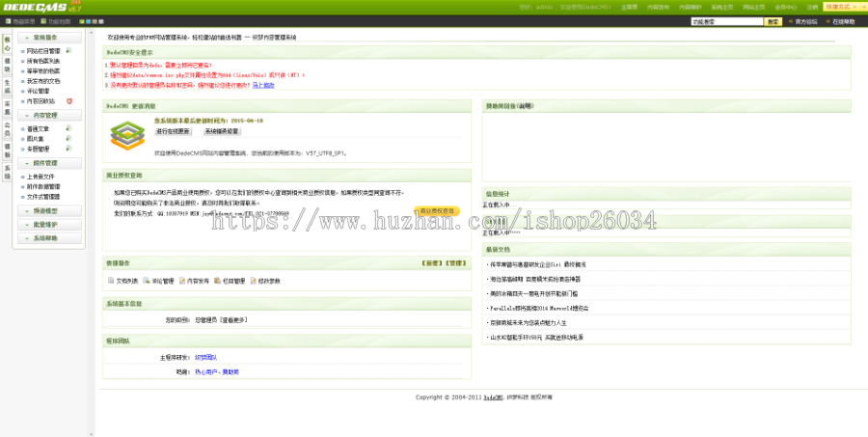Viewport: 868px width, 437px height.
Task: Open 会员中心 in top navigation
Action: point(785,7)
